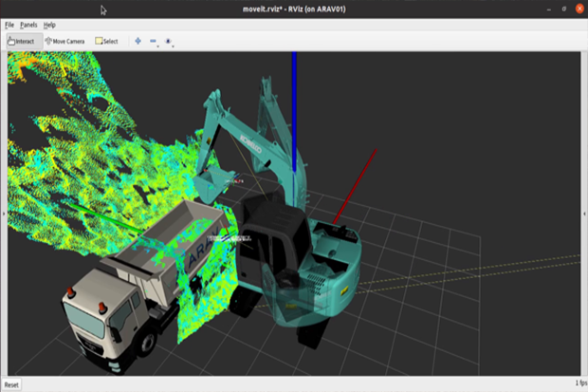Select the Move Camera tool
Image resolution: width=588 pixels, height=392 pixels.
[x=64, y=41]
